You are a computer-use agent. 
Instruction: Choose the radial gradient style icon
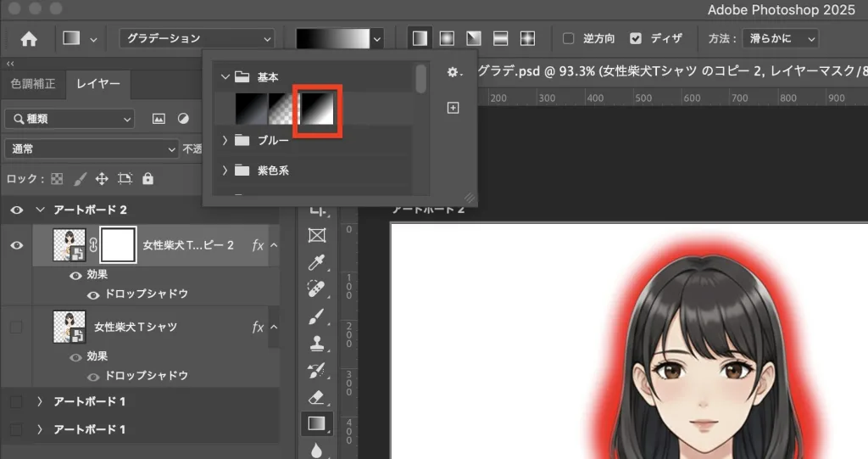[446, 38]
